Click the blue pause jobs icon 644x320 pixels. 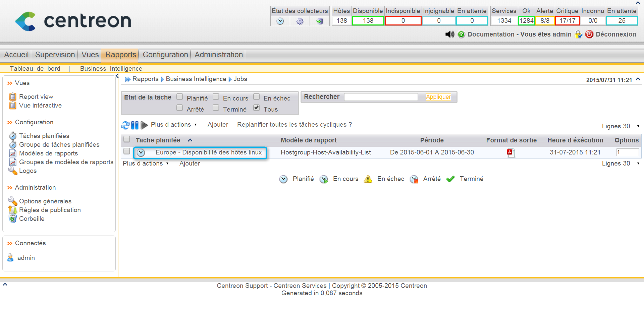point(135,125)
